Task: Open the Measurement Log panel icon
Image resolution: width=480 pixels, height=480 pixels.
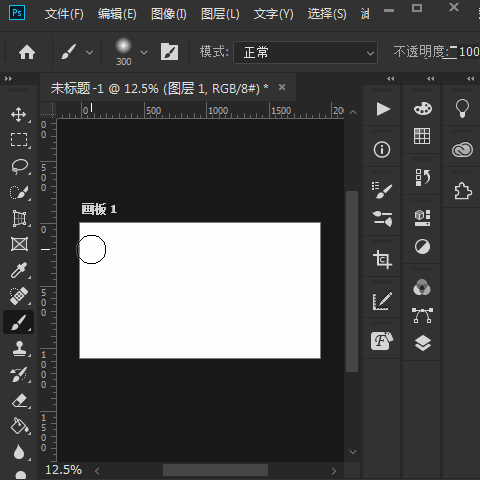Action: pyautogui.click(x=382, y=301)
